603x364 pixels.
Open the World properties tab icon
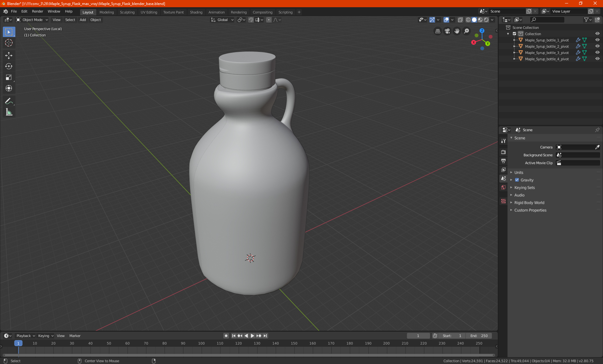(503, 187)
